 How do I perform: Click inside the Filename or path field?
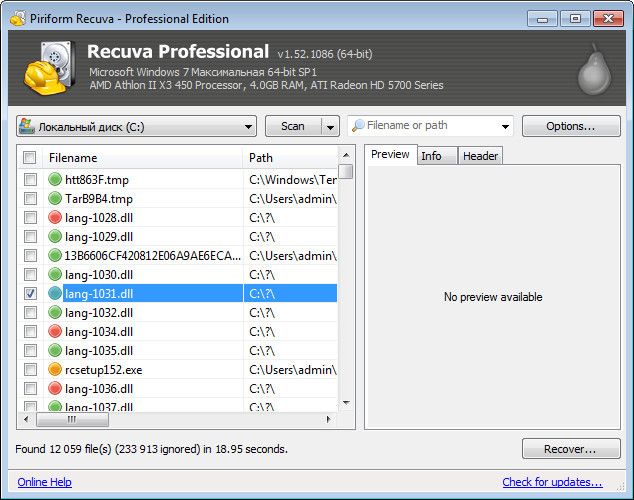tap(431, 126)
